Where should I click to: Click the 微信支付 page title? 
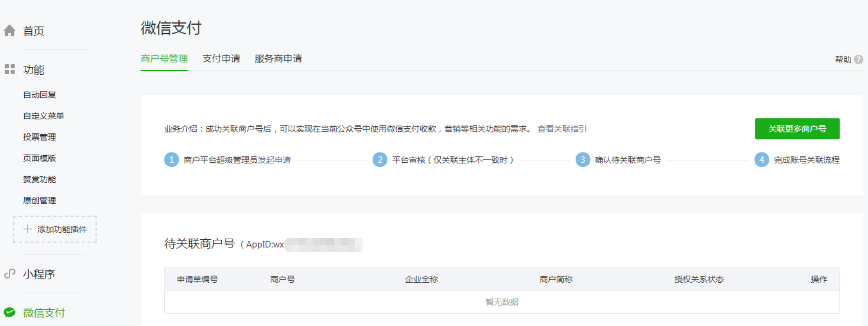pos(171,28)
